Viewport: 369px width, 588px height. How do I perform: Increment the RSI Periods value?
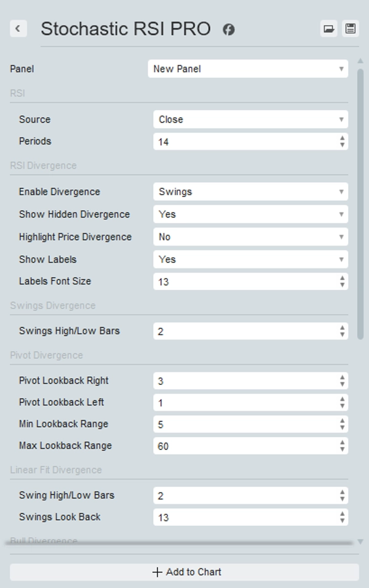(343, 139)
